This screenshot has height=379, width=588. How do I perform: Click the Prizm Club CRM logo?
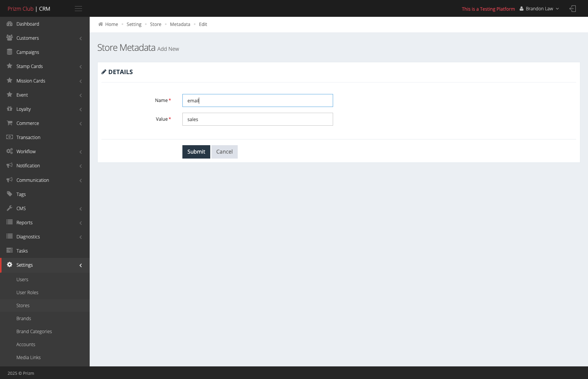pyautogui.click(x=29, y=8)
